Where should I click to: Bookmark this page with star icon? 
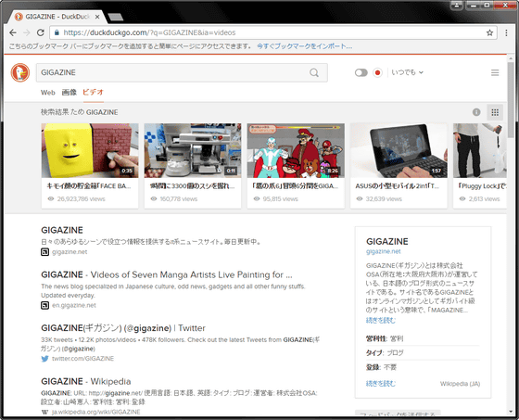pyautogui.click(x=489, y=32)
